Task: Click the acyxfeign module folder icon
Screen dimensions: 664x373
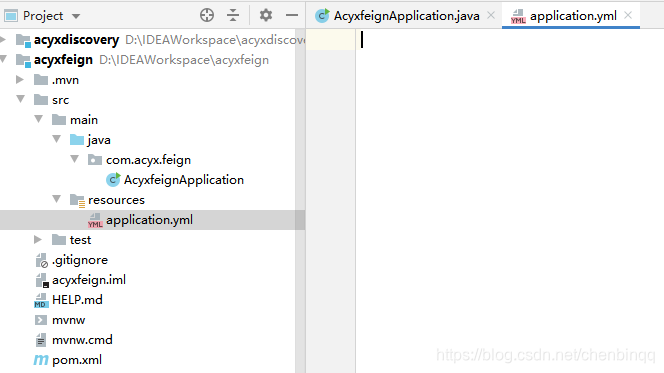Action: [23, 60]
